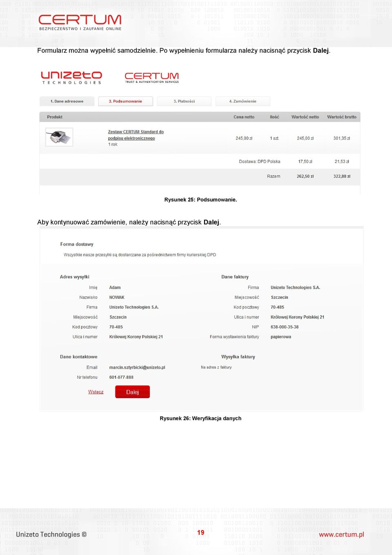The width and height of the screenshot is (392, 555).
Task: Select the 21,53 zł delivery gross value
Action: point(342,162)
